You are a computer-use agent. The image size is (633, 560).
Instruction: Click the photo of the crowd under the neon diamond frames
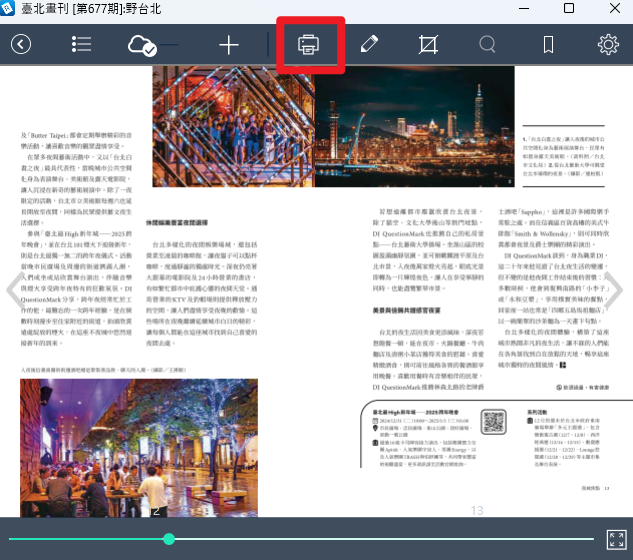pos(233,126)
